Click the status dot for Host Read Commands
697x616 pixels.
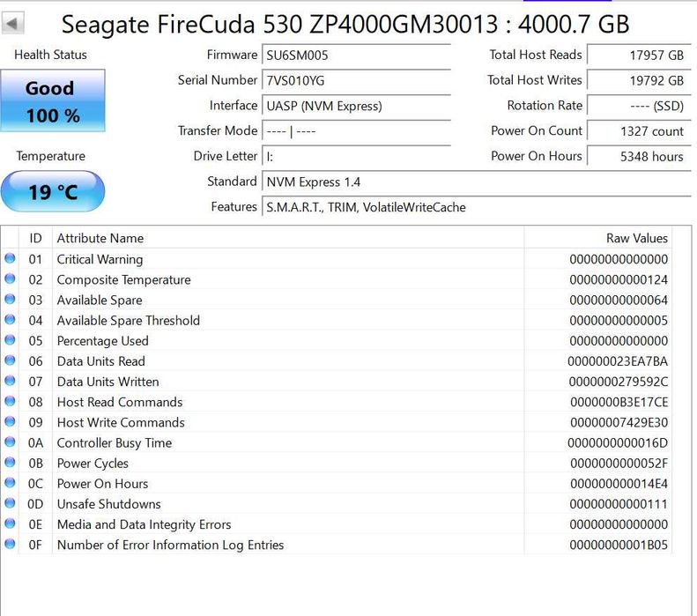click(x=10, y=401)
